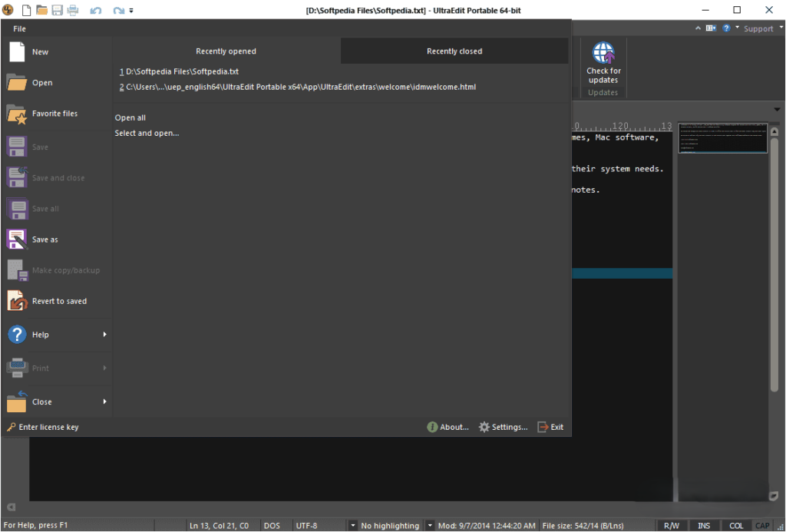The height and width of the screenshot is (532, 786).
Task: Click the blue Help question mark icon
Action: click(17, 335)
